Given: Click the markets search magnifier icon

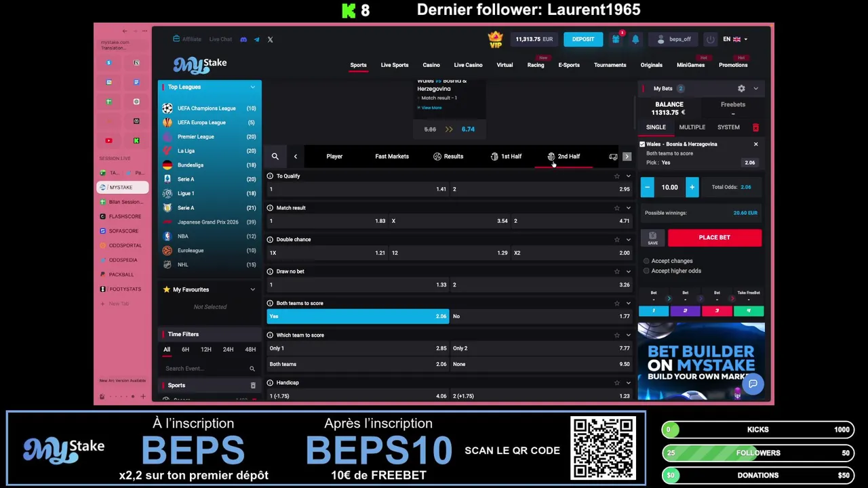Looking at the screenshot, I should tap(275, 157).
